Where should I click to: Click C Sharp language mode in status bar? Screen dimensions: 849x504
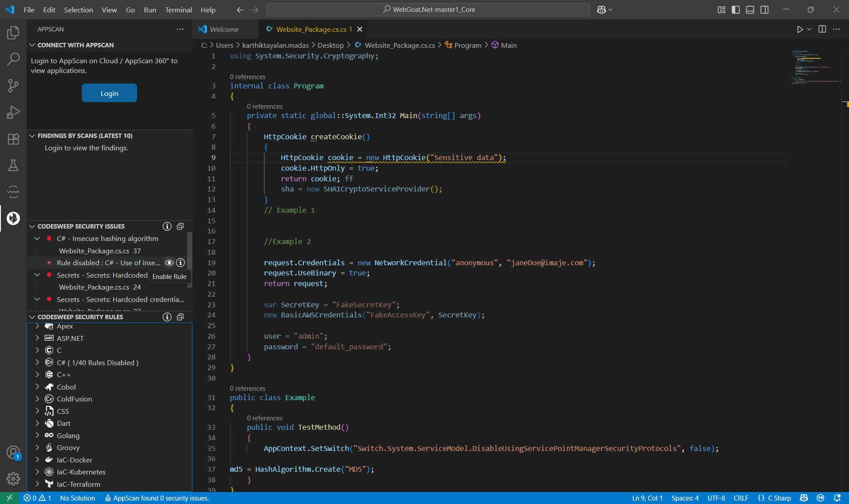pos(779,498)
